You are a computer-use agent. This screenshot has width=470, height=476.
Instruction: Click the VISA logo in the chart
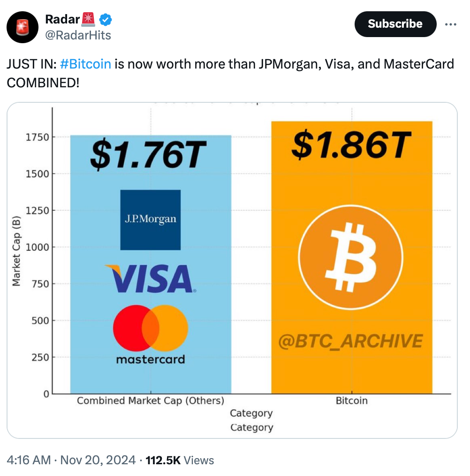click(151, 278)
